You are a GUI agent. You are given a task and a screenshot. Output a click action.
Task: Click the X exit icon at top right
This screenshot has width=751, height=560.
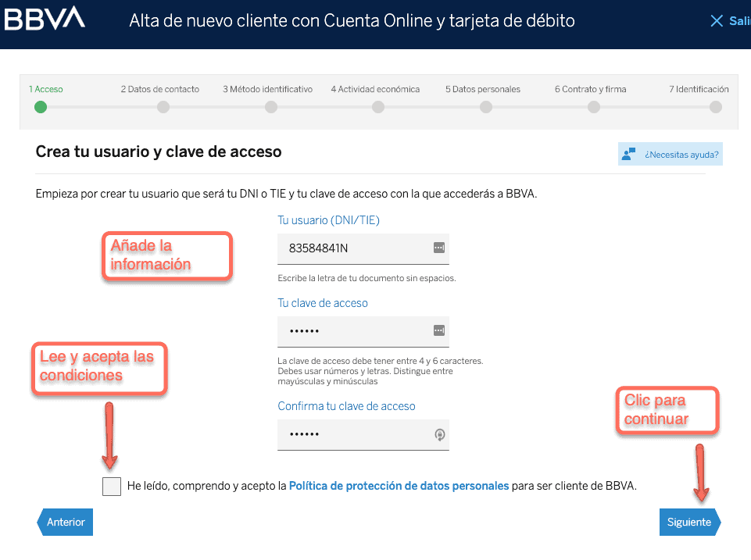(x=717, y=20)
